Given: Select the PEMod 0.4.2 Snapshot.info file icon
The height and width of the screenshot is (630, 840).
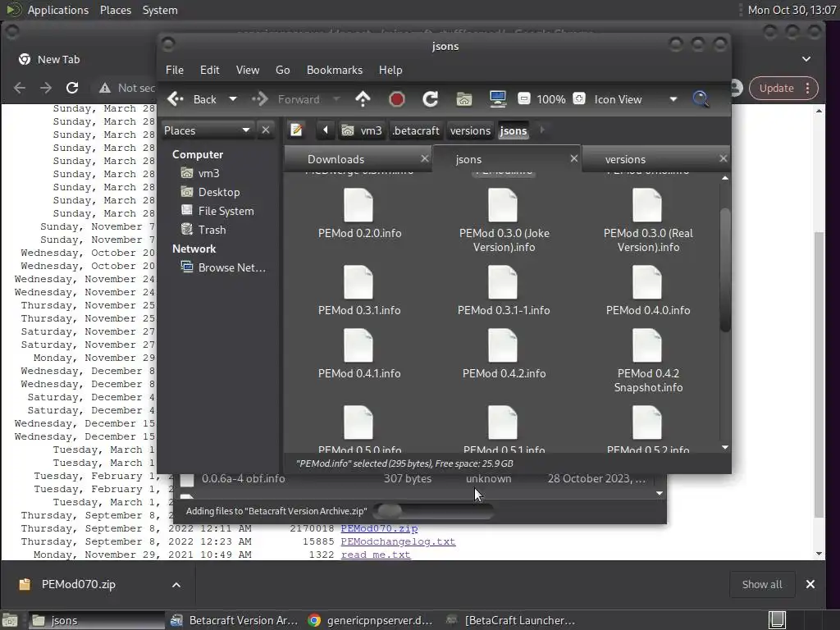Looking at the screenshot, I should (x=647, y=345).
